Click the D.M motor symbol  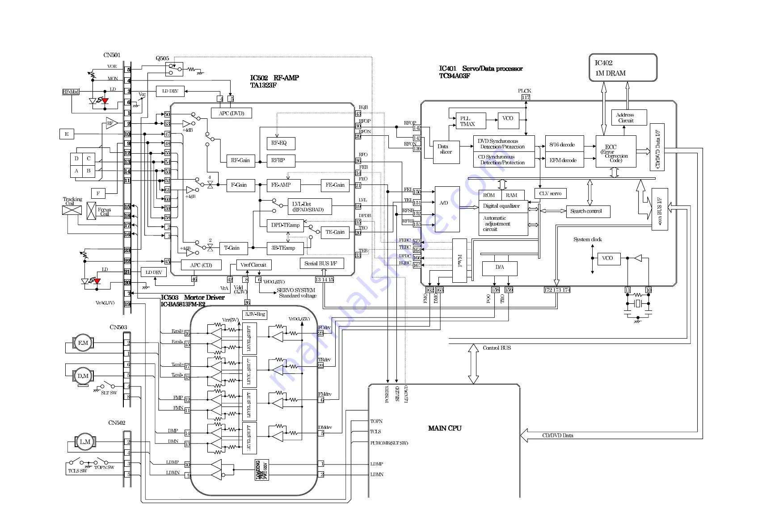(x=83, y=376)
